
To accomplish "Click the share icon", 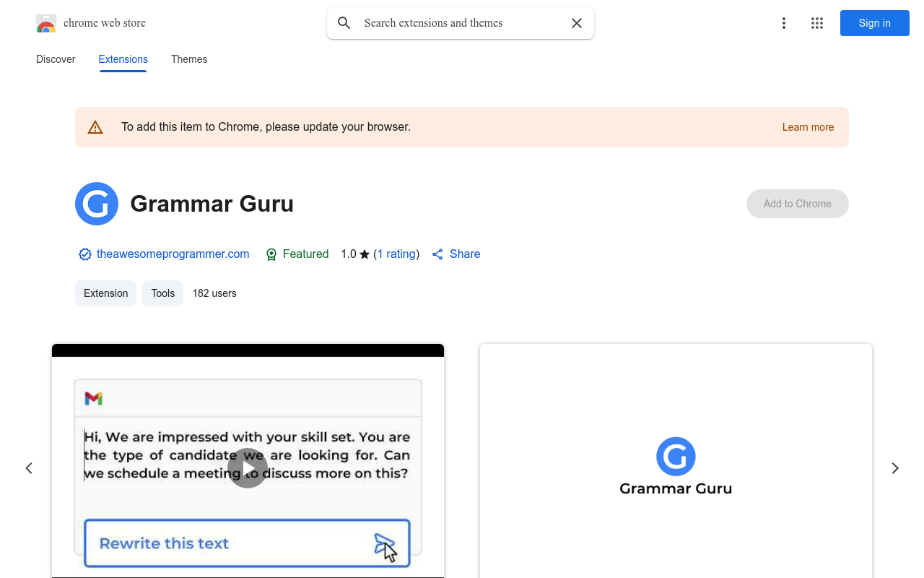I will coord(437,254).
